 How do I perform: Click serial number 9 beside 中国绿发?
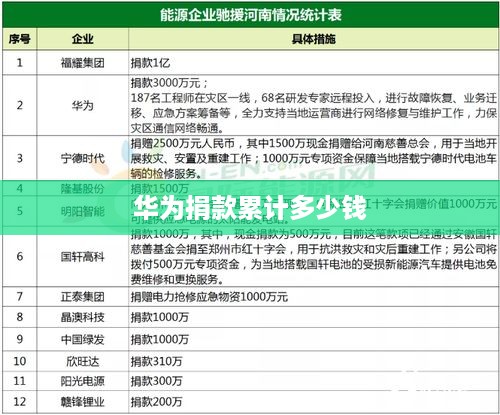click(x=19, y=339)
